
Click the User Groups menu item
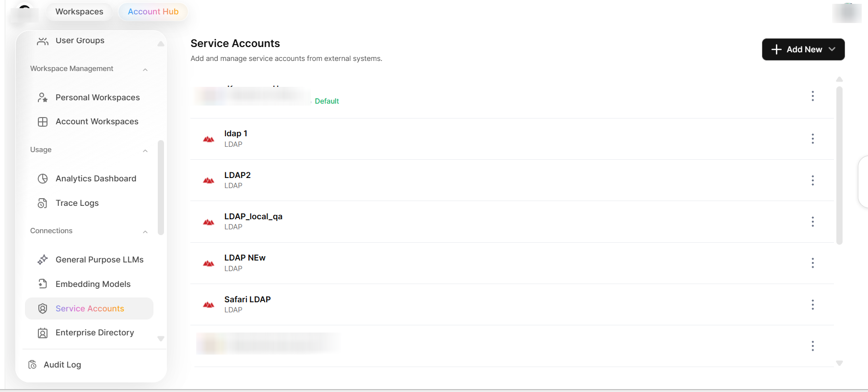[x=80, y=40]
